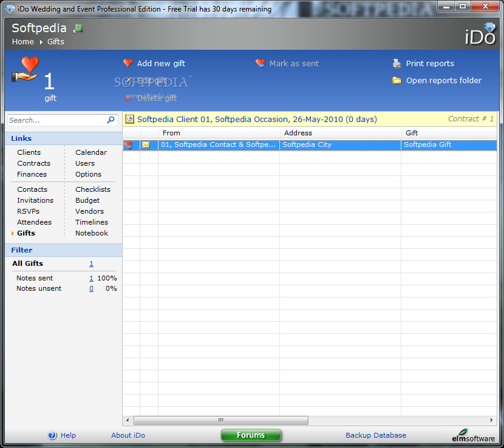
Task: Open the RSVPs link
Action: point(29,211)
